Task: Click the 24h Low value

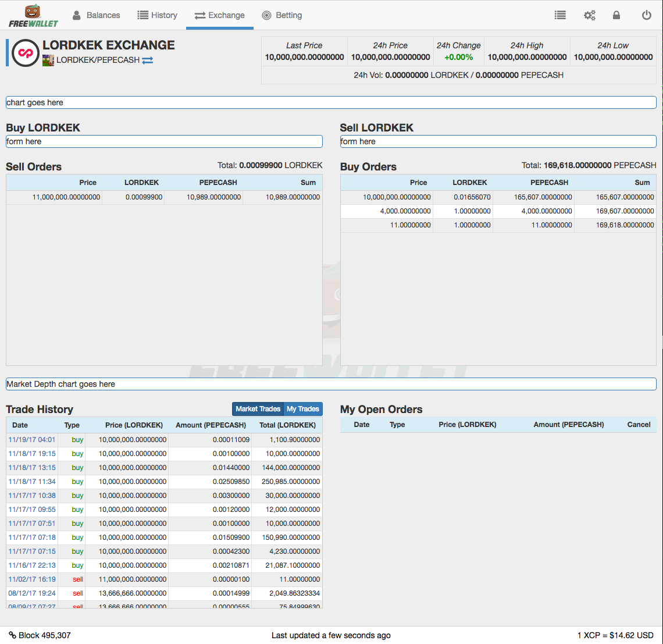Action: [x=613, y=57]
